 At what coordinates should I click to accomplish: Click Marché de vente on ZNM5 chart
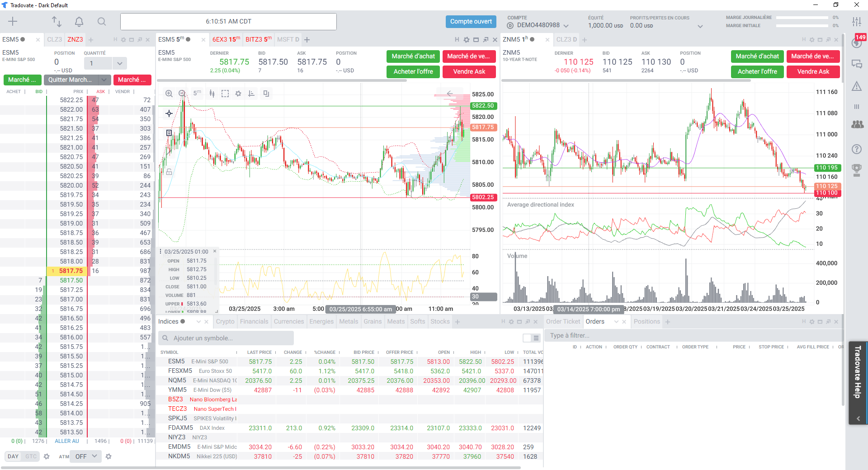pos(813,56)
